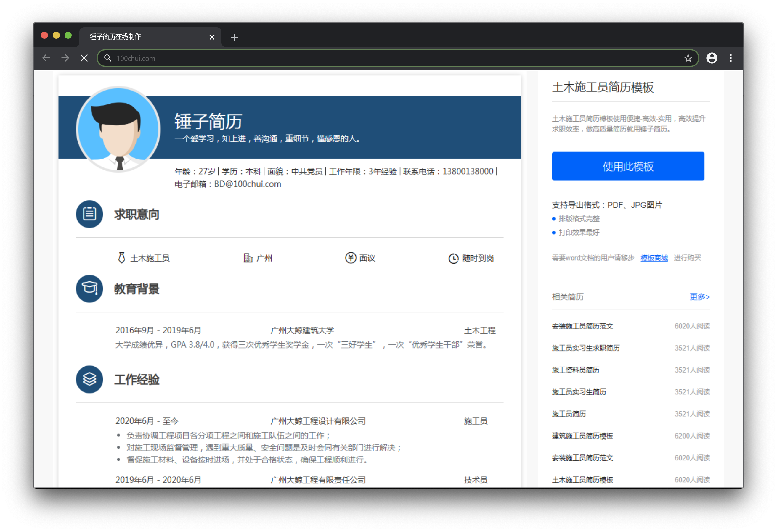This screenshot has width=777, height=532.
Task: Click the 教育背景 section heading
Action: (137, 289)
